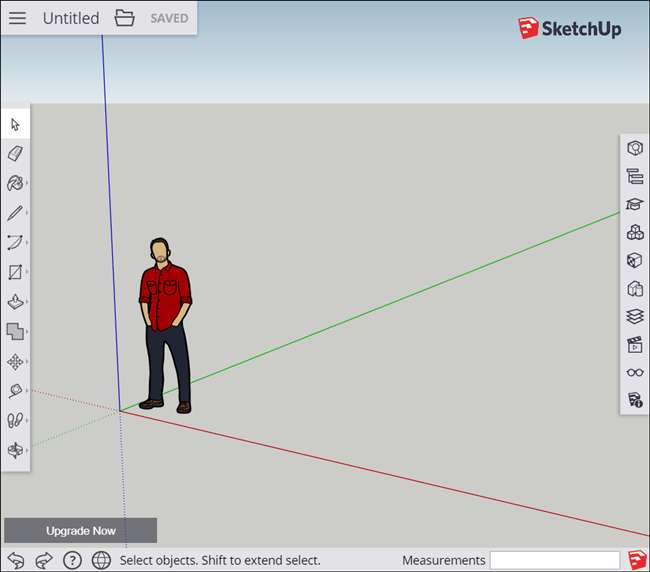Focus the Measurements input box

554,560
